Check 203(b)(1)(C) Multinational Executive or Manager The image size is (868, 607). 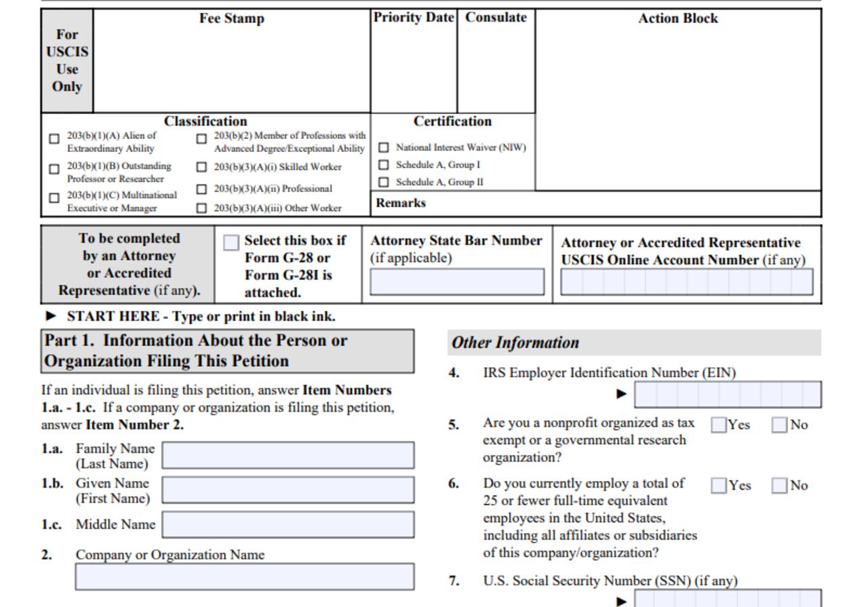coord(54,199)
